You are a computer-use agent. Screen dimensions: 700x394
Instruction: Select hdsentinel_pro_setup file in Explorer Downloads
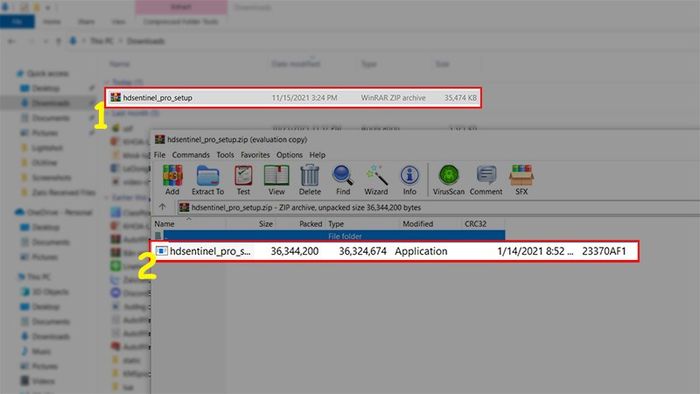(x=294, y=97)
